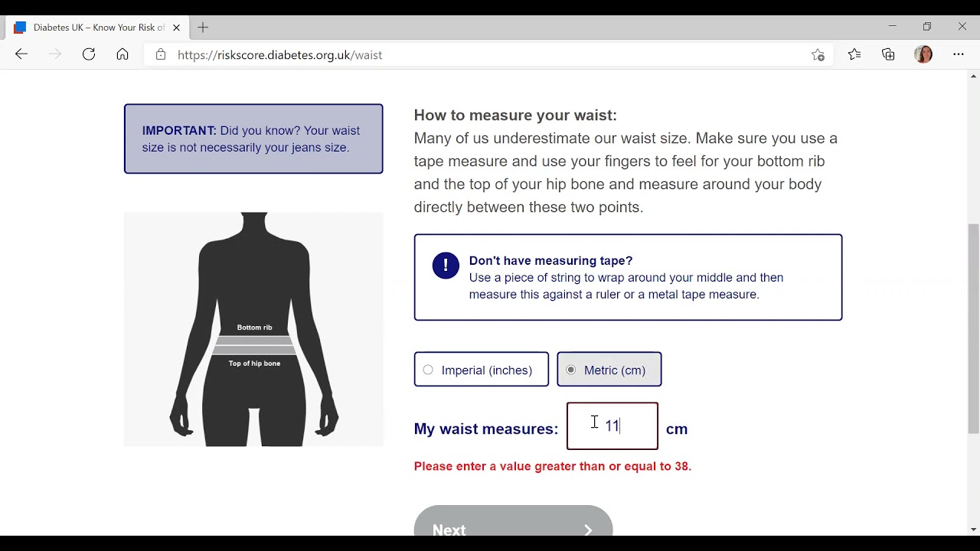Click the 'cm' unit label

[x=677, y=429]
